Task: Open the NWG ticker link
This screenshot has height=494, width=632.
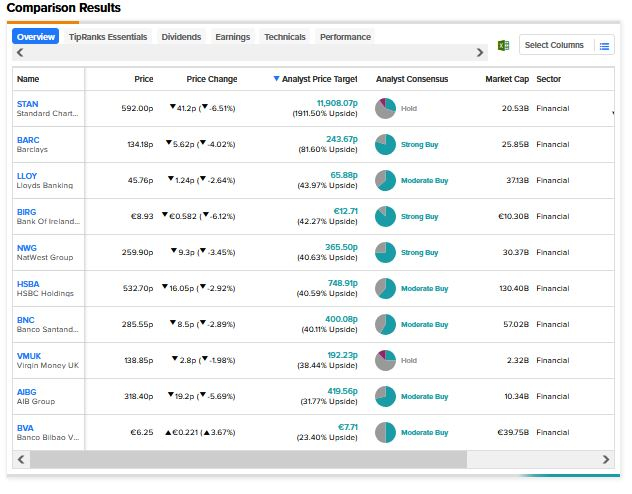Action: tap(27, 248)
